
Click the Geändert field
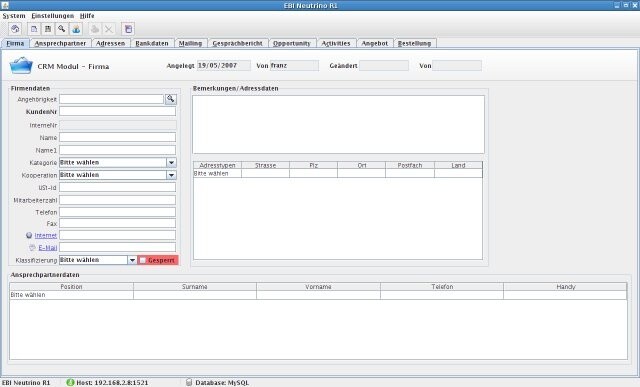[x=384, y=65]
